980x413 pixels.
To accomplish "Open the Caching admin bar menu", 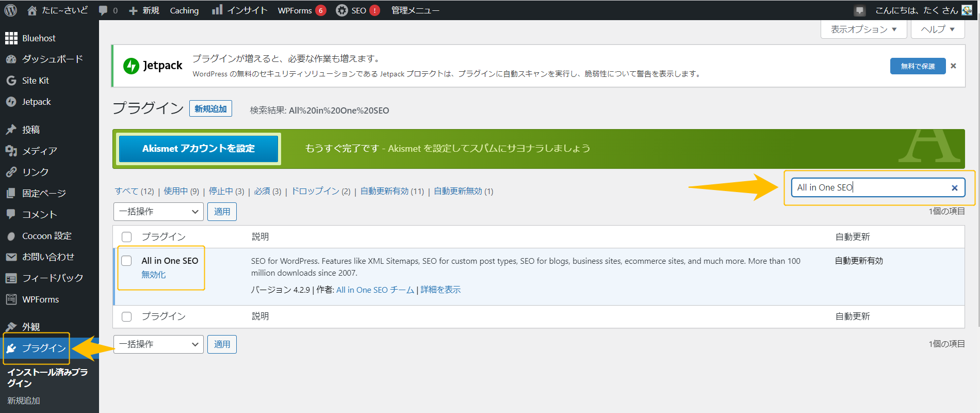I will pyautogui.click(x=184, y=10).
